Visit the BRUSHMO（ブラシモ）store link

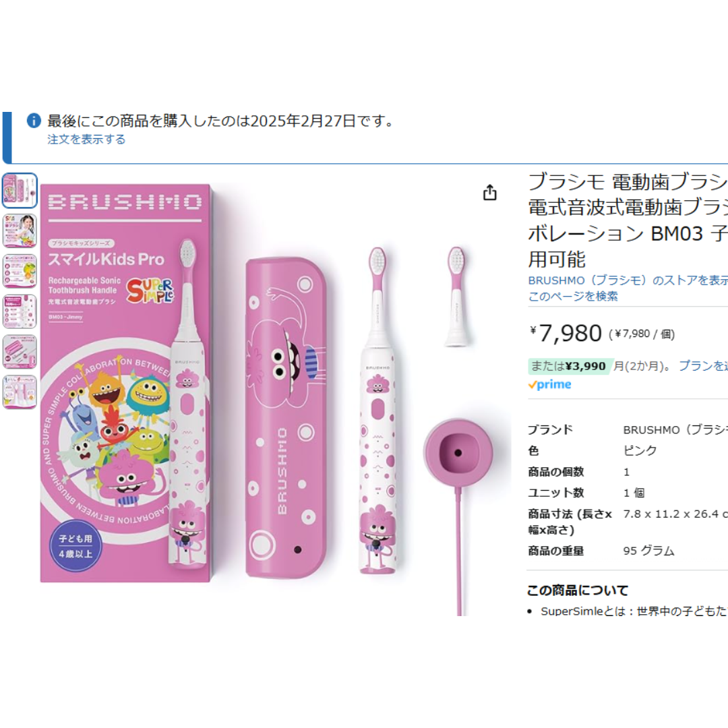[628, 280]
